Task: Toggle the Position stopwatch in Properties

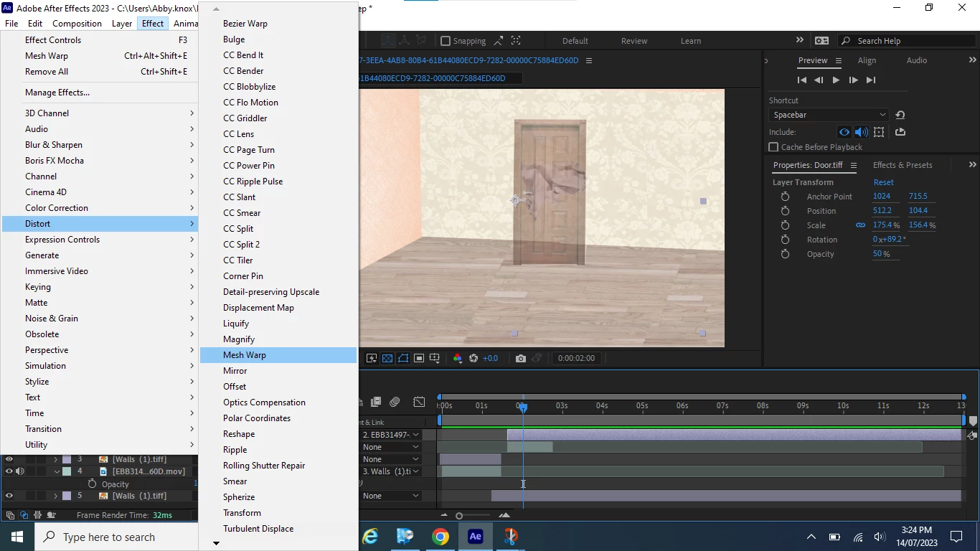Action: (x=785, y=211)
